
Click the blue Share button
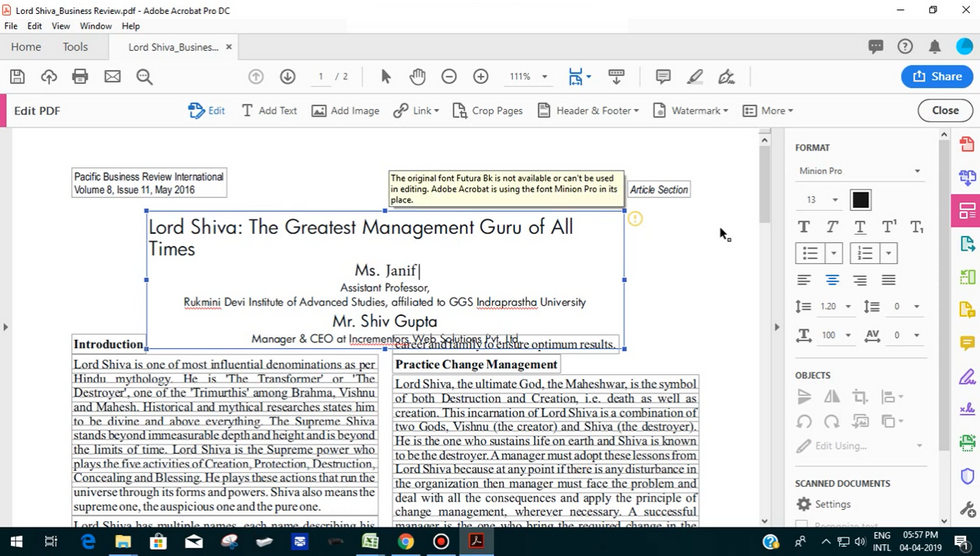click(936, 77)
